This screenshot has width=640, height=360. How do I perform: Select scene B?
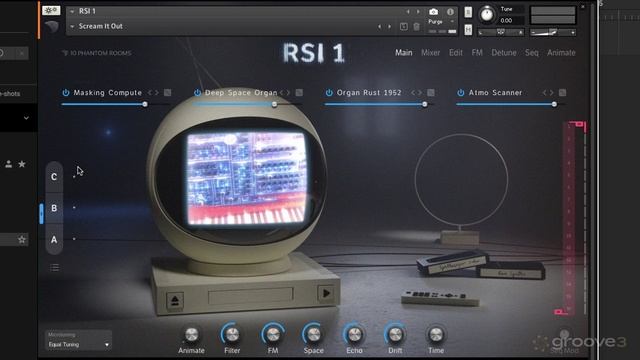(54, 208)
